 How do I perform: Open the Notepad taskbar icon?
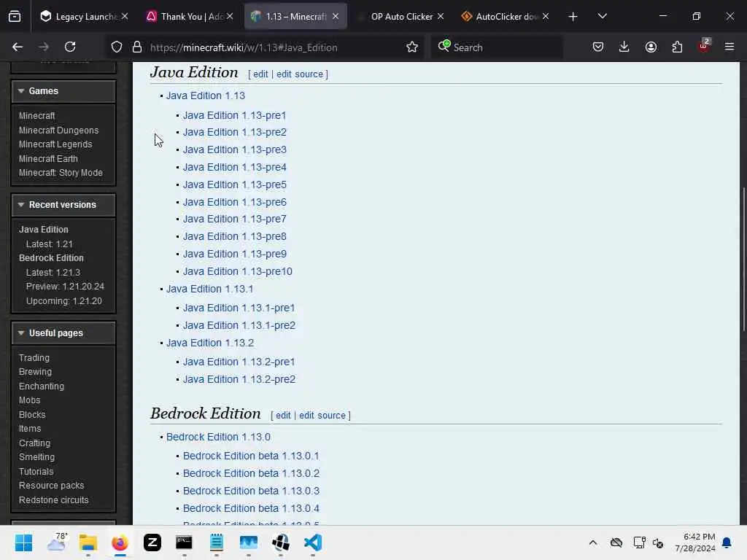click(x=216, y=542)
